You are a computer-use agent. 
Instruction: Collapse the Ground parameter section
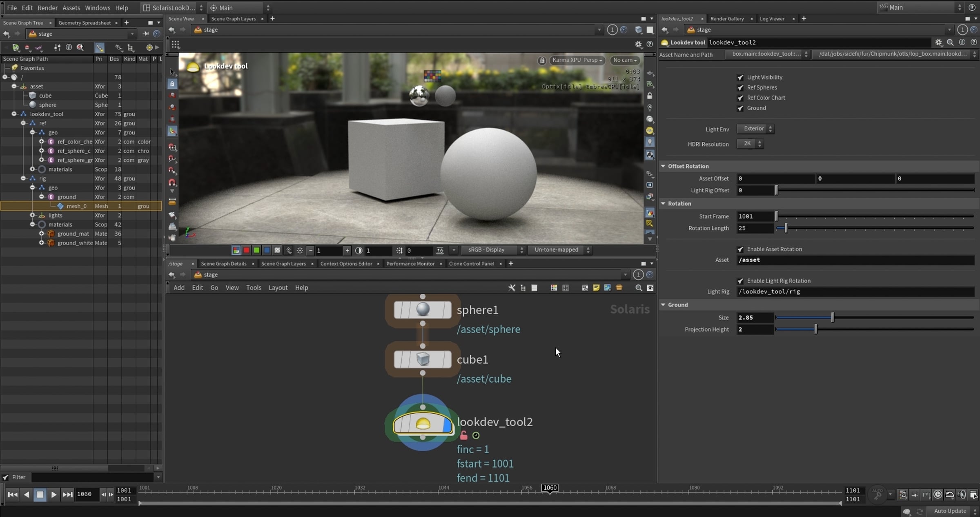663,305
